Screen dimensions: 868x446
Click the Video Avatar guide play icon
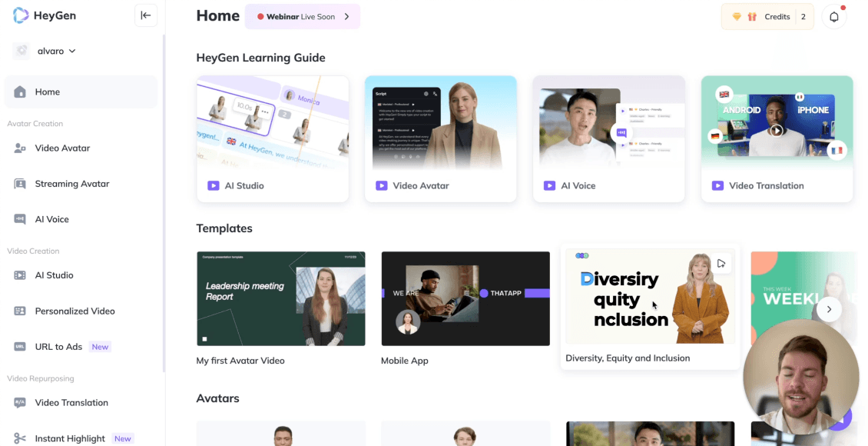tap(382, 185)
